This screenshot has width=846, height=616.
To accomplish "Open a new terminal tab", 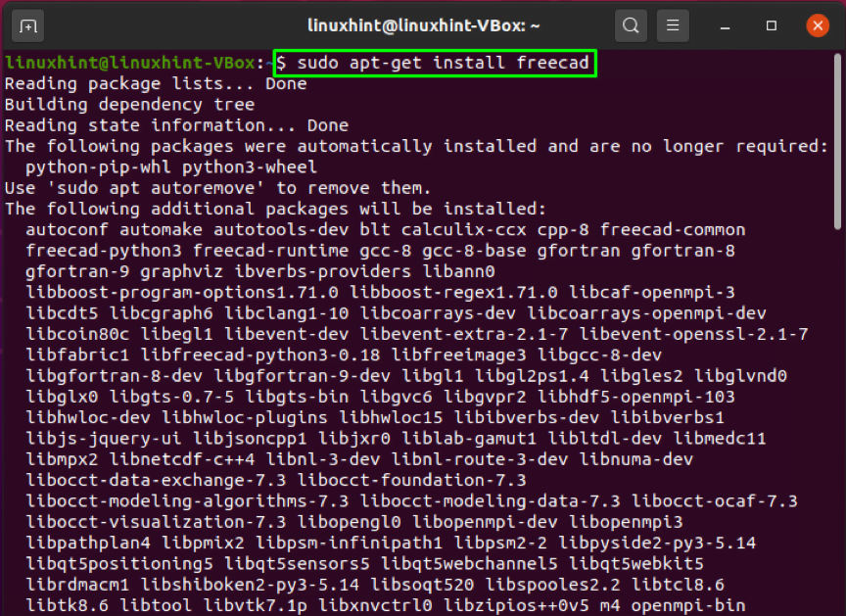I will pos(28,25).
